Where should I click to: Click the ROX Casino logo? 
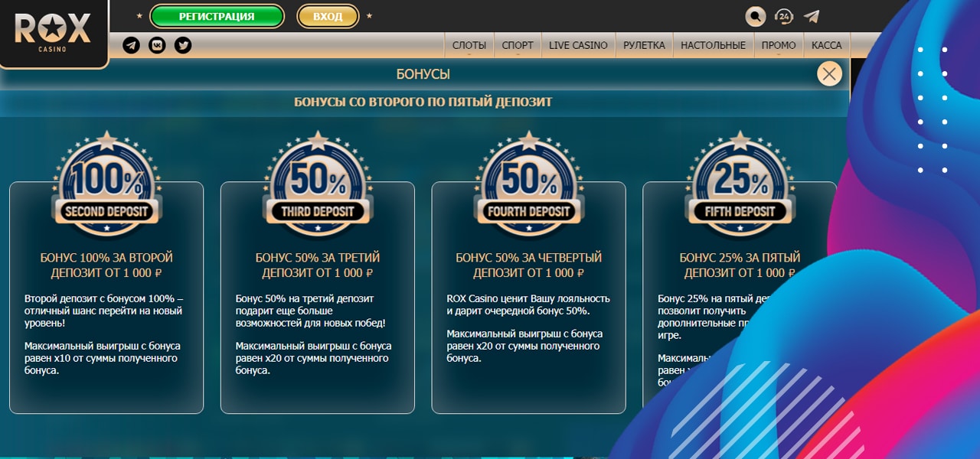tap(53, 32)
